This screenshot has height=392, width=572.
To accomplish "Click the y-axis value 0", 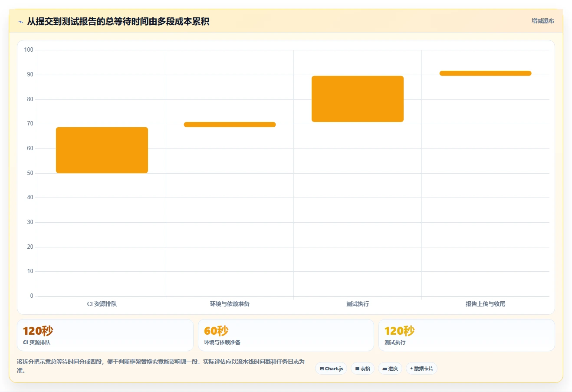I will tap(32, 296).
